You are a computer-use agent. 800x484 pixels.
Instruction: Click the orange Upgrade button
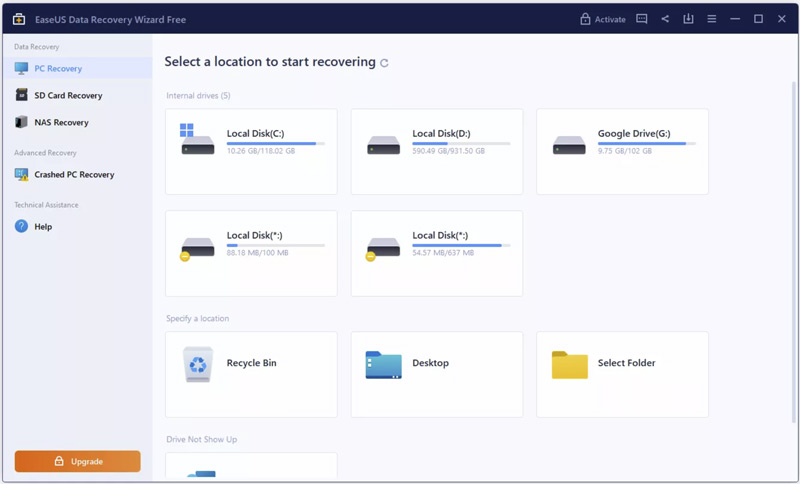(x=78, y=461)
